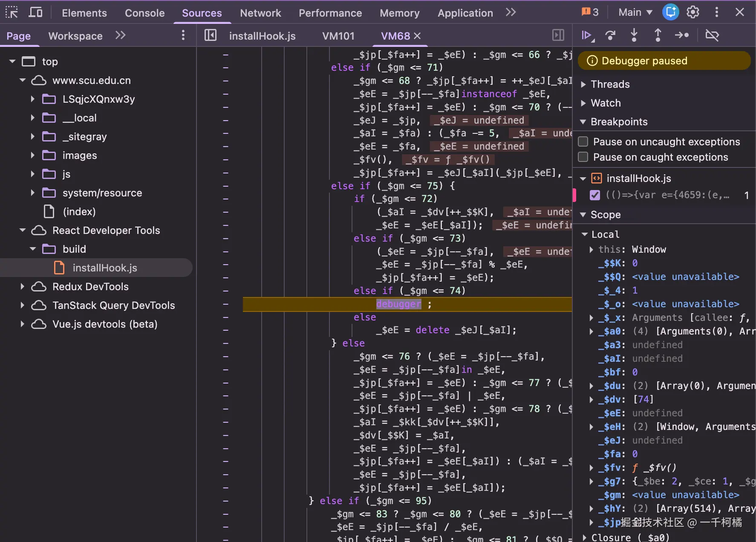Screen dimensions: 756x542
Task: Activate the inspect element picker icon
Action: coord(12,12)
